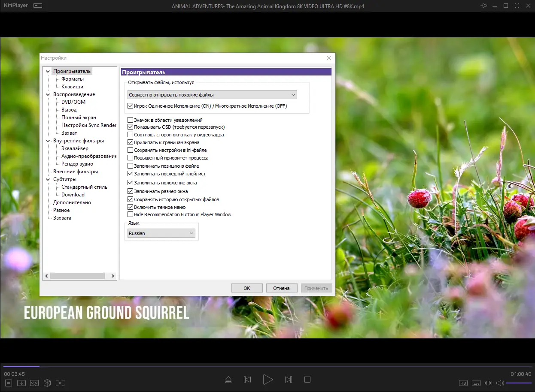This screenshot has width=535, height=392.
Task: Open the playlist panel icon
Action: 9,383
